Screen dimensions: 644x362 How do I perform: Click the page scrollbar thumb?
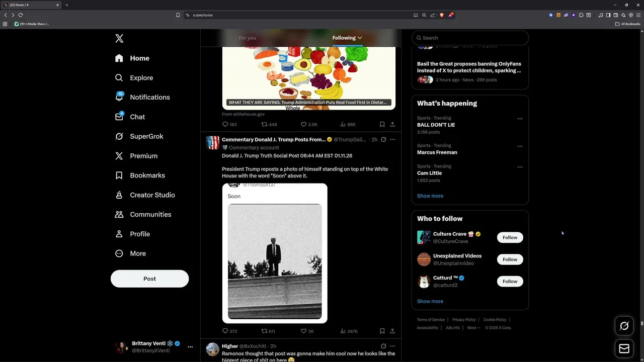pyautogui.click(x=641, y=324)
